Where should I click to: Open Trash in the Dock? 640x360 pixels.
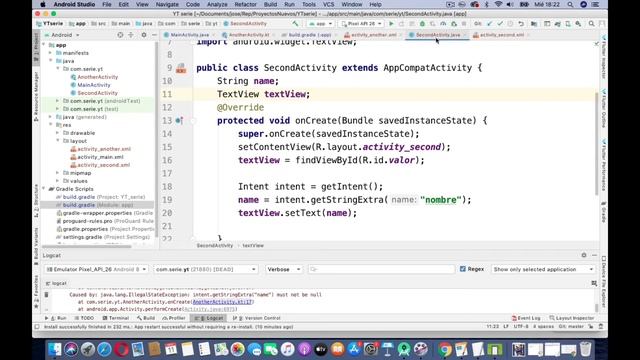coord(585,349)
